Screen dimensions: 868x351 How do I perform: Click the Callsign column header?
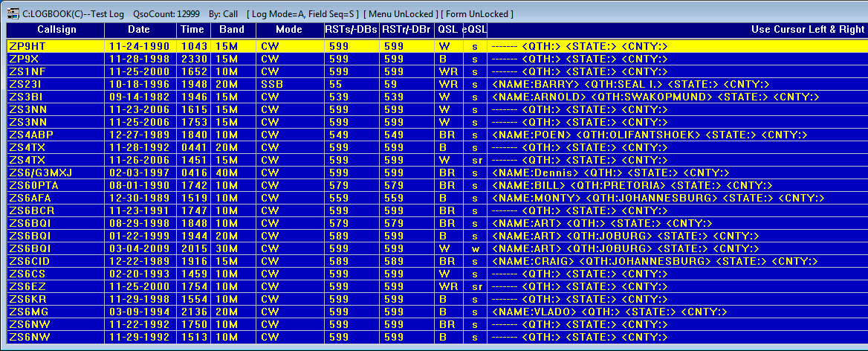point(55,30)
